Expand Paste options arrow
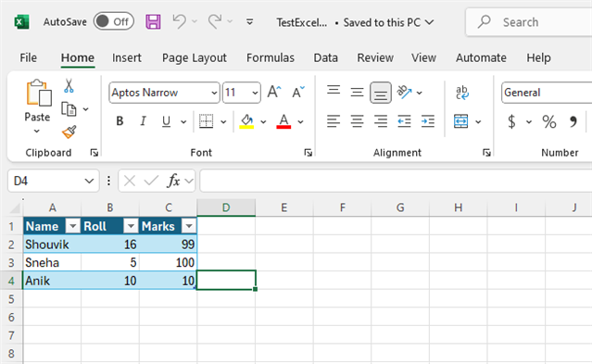592x364 pixels. [37, 131]
